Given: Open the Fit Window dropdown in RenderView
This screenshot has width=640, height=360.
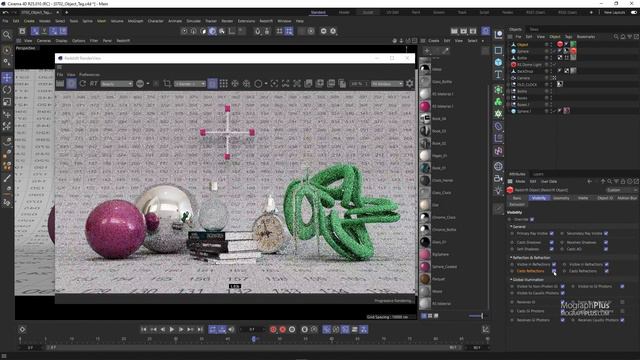Looking at the screenshot, I should point(387,84).
